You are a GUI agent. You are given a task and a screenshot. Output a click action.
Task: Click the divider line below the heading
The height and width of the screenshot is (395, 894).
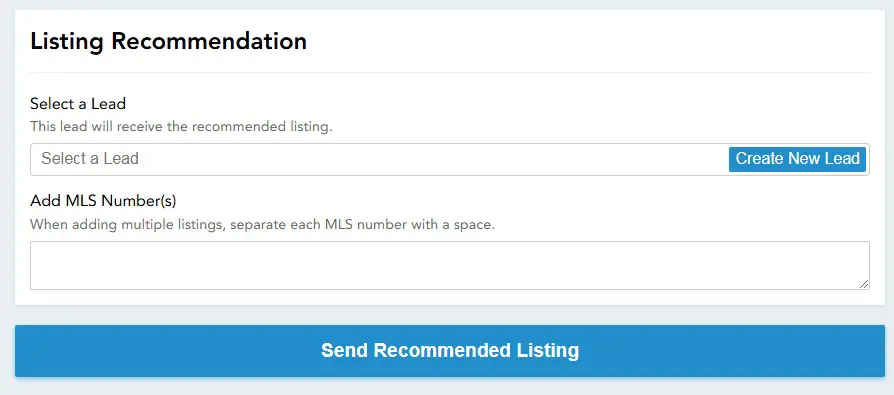pyautogui.click(x=450, y=72)
